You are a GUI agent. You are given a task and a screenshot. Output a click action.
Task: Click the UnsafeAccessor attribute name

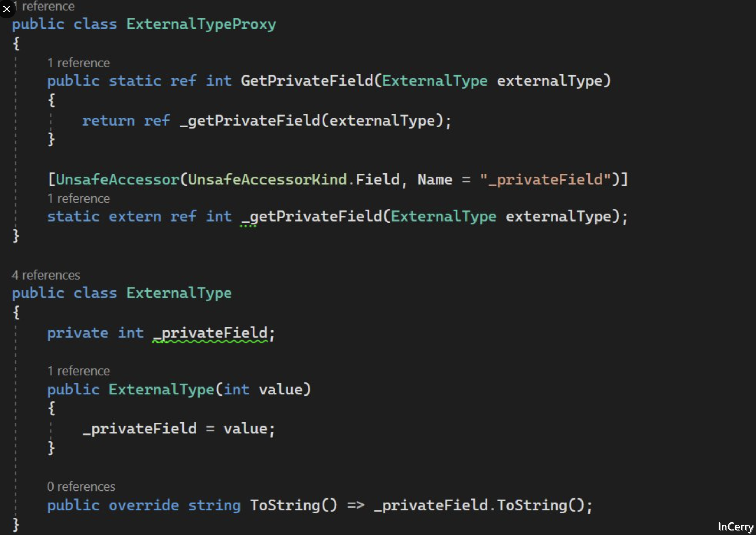click(x=117, y=179)
